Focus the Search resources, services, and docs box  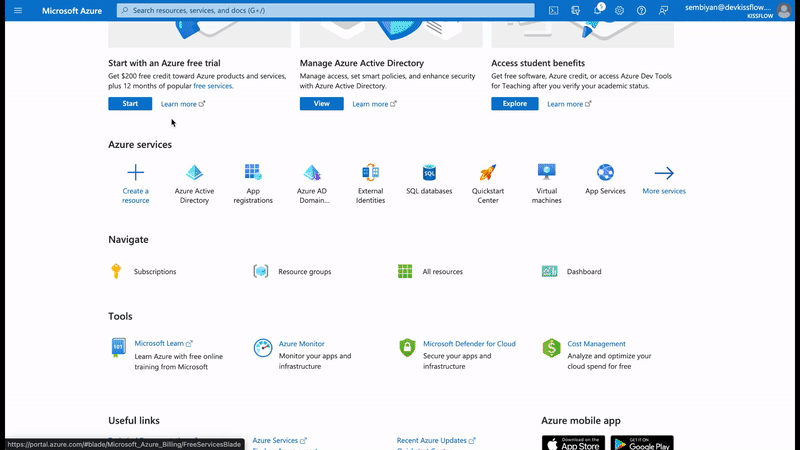[326, 10]
